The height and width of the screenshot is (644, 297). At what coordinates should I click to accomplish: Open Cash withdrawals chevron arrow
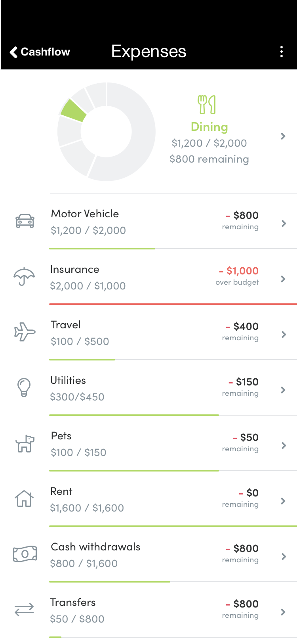[283, 556]
